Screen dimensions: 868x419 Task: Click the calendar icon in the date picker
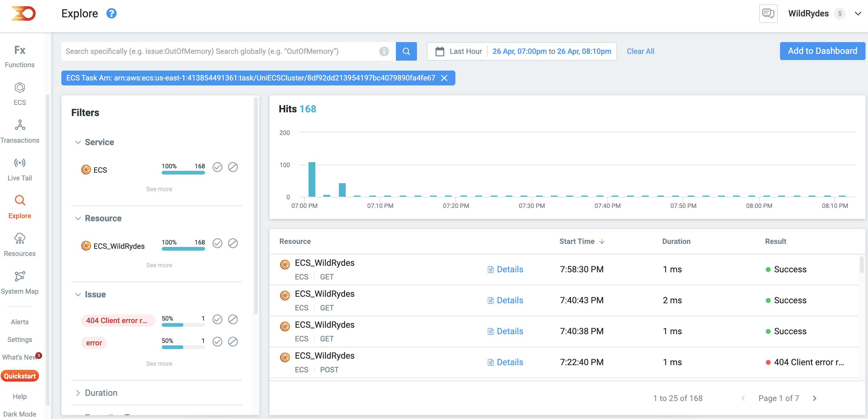(x=440, y=51)
